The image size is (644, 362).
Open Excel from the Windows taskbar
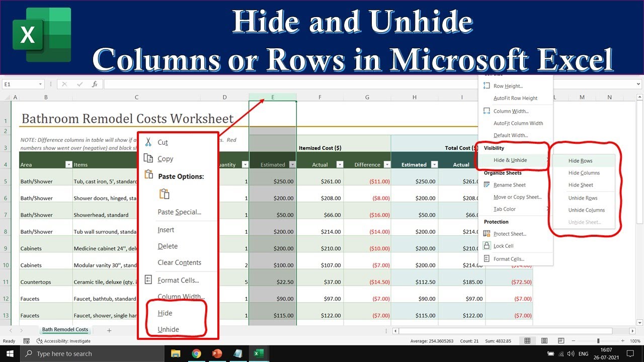coord(259,353)
